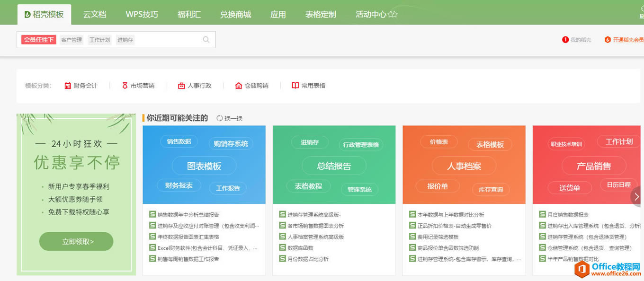Click the red 会员任性下 tag
Viewport: 644px width, 281px height.
39,40
